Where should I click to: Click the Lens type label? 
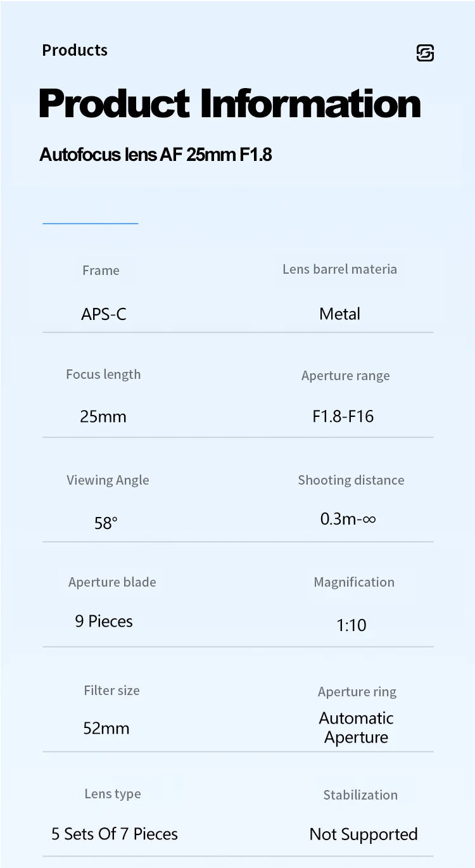113,794
